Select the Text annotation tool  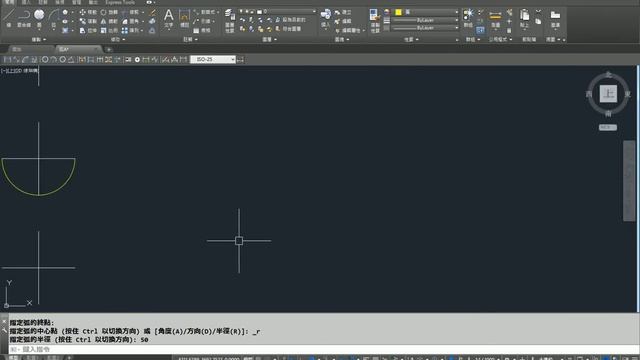pos(169,18)
